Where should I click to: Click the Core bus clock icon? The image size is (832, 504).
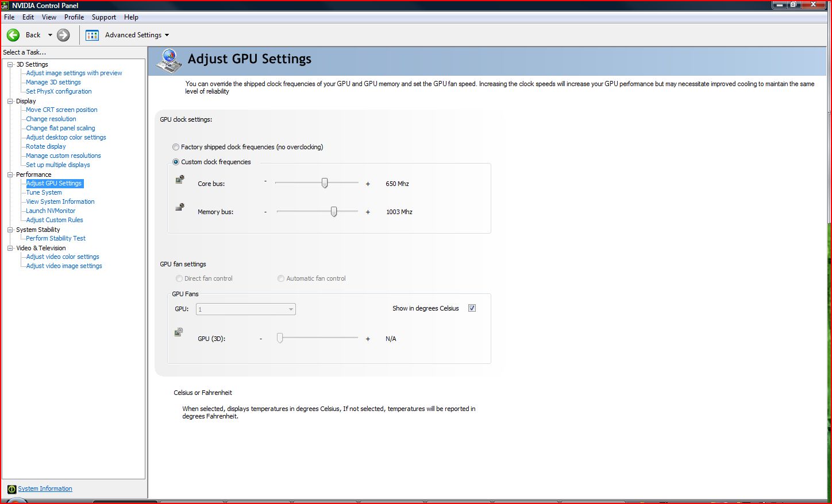click(x=180, y=180)
